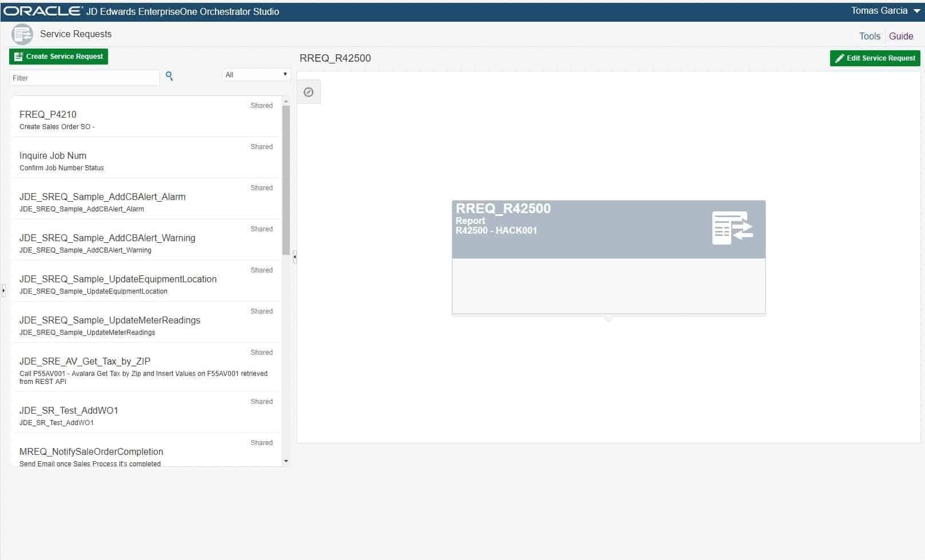Screen dimensions: 925x560
Task: Click Create Service Request button
Action: pos(58,57)
